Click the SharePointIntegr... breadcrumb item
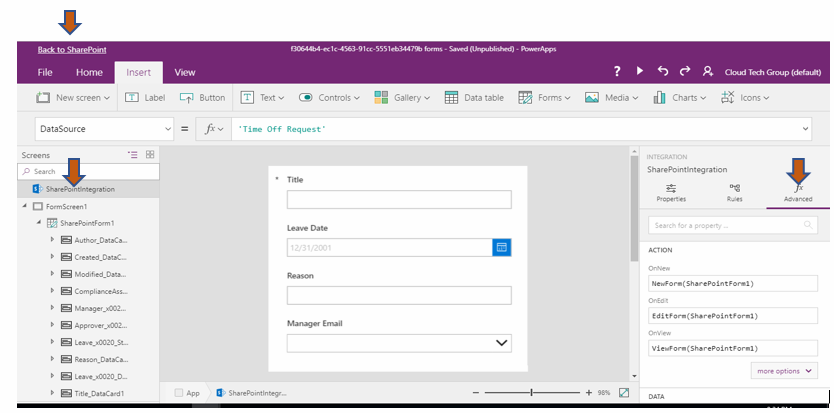 pos(251,393)
